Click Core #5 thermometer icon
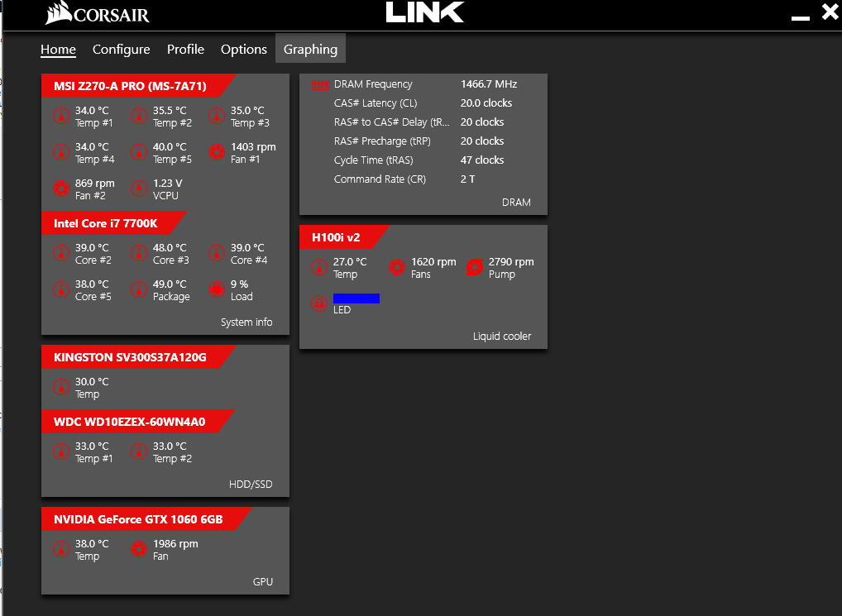This screenshot has width=842, height=616. 61,289
